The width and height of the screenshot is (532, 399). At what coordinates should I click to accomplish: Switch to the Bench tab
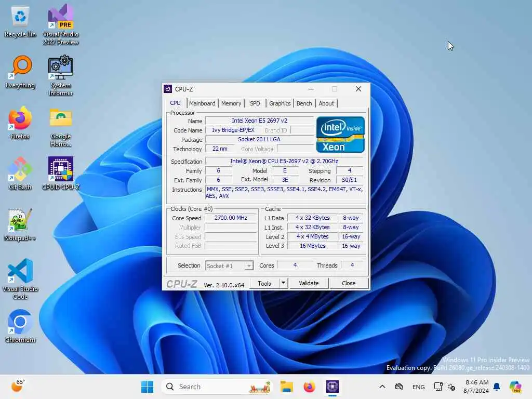pyautogui.click(x=304, y=103)
